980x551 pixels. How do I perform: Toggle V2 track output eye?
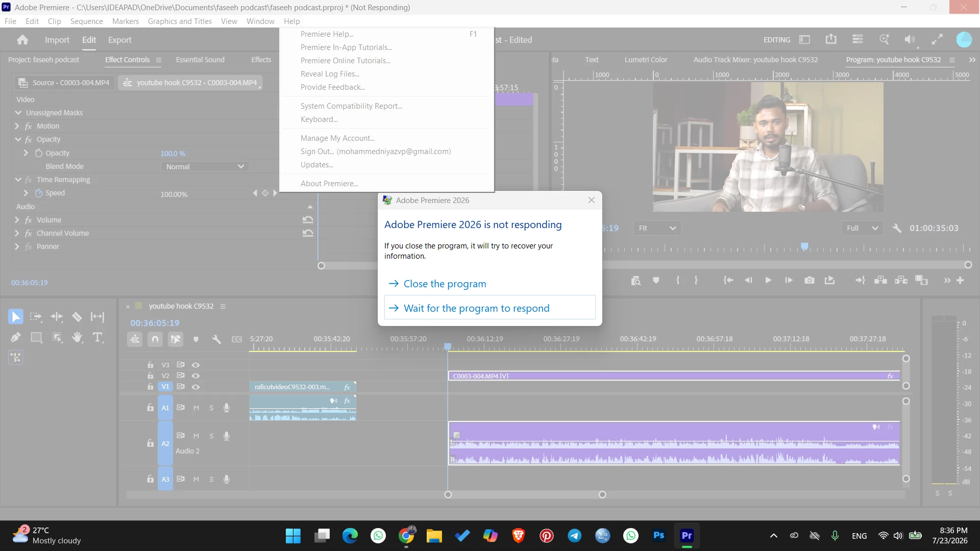[x=195, y=375]
